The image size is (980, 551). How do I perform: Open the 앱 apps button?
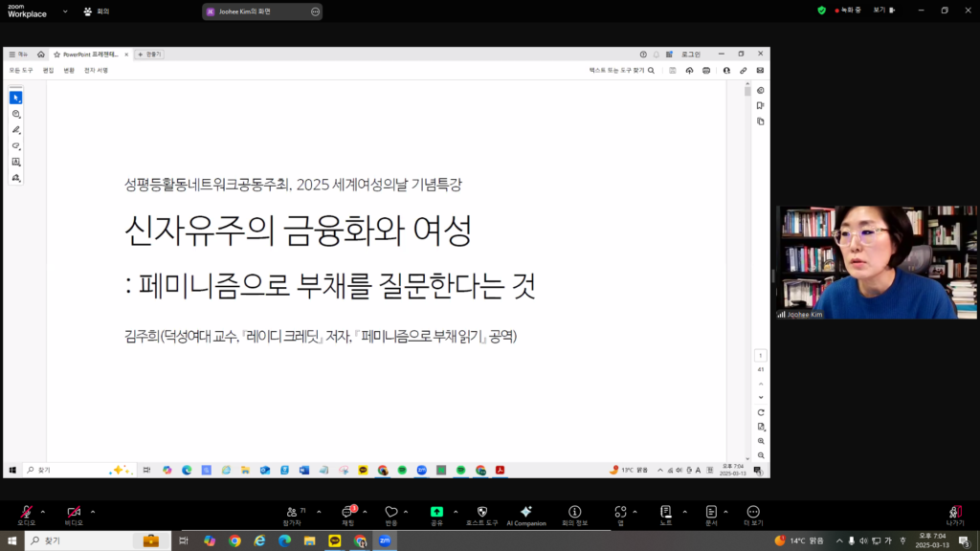click(620, 515)
